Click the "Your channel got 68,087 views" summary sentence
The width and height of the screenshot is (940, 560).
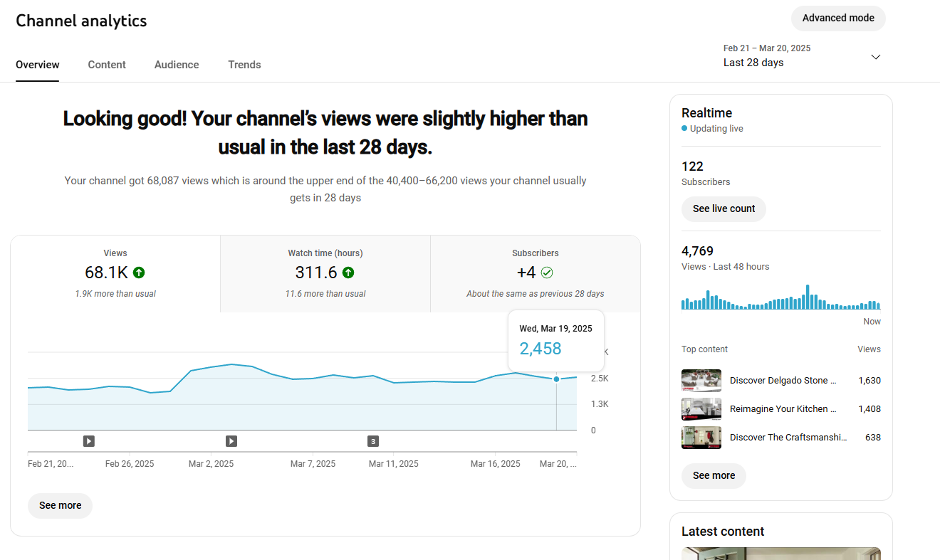click(x=325, y=189)
